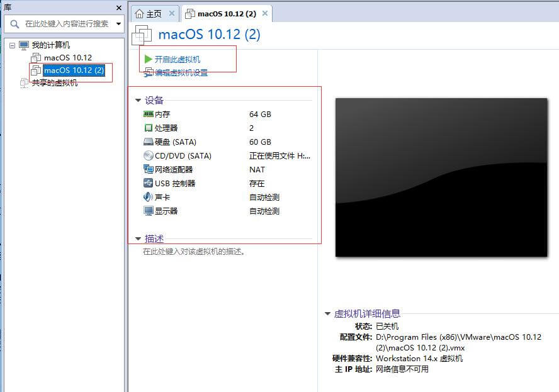The image size is (559, 392).
Task: Click the 已关机 status value
Action: [x=387, y=326]
